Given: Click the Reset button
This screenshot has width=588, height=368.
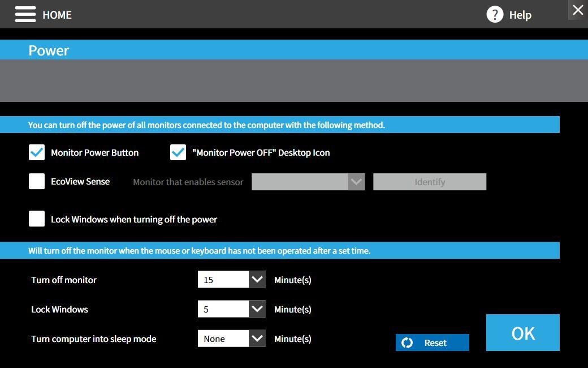Looking at the screenshot, I should (x=435, y=343).
